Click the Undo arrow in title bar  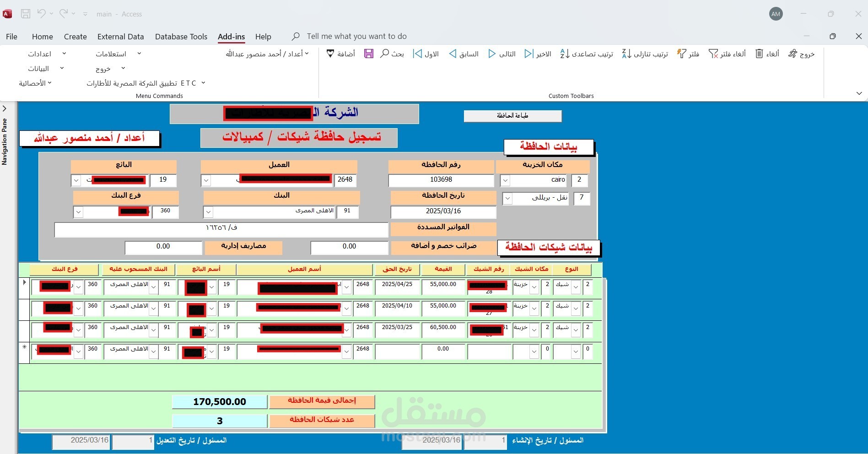click(x=41, y=14)
